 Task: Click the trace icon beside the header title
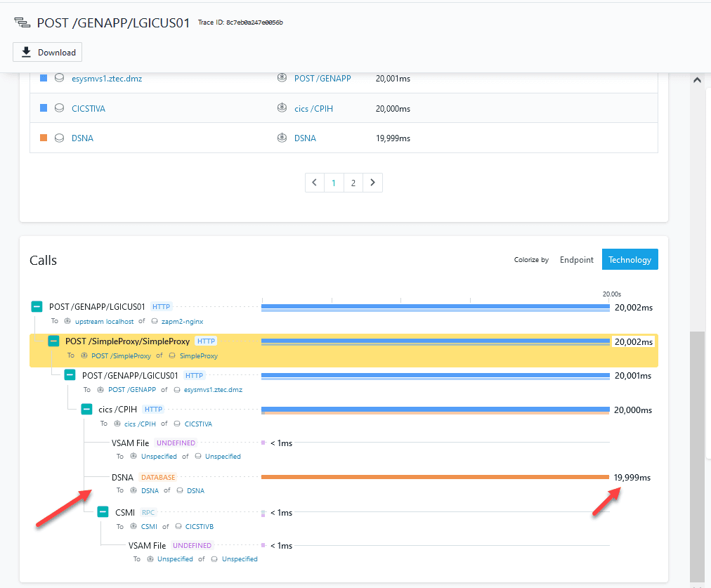tap(21, 22)
